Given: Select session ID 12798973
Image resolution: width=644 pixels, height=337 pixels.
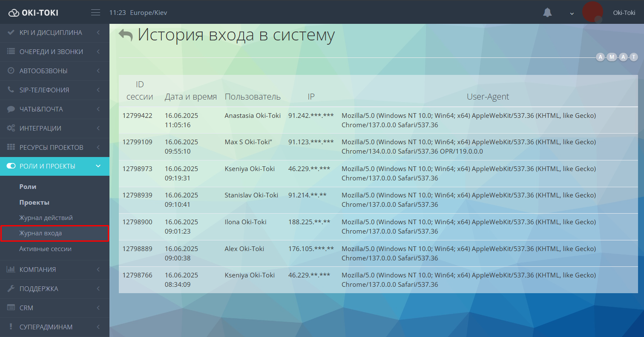Looking at the screenshot, I should pos(137,168).
